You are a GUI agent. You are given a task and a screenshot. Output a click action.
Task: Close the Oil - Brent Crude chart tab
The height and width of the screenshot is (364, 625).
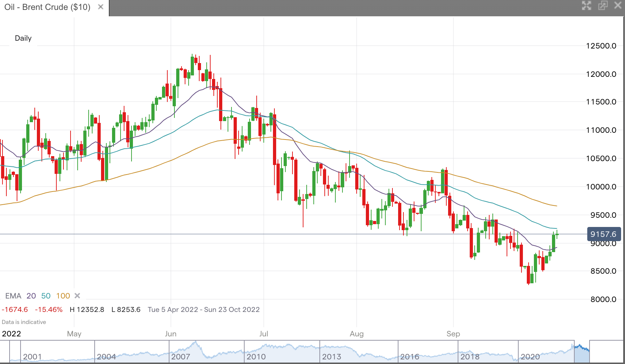tap(101, 7)
